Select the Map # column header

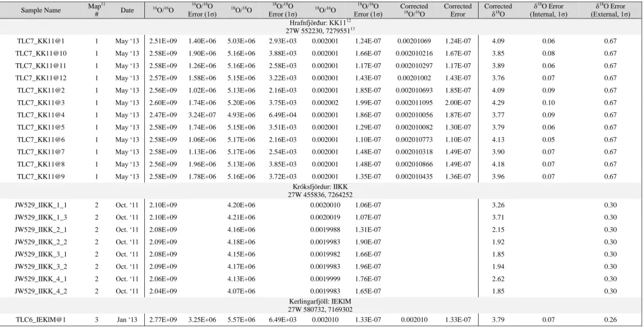(x=97, y=11)
